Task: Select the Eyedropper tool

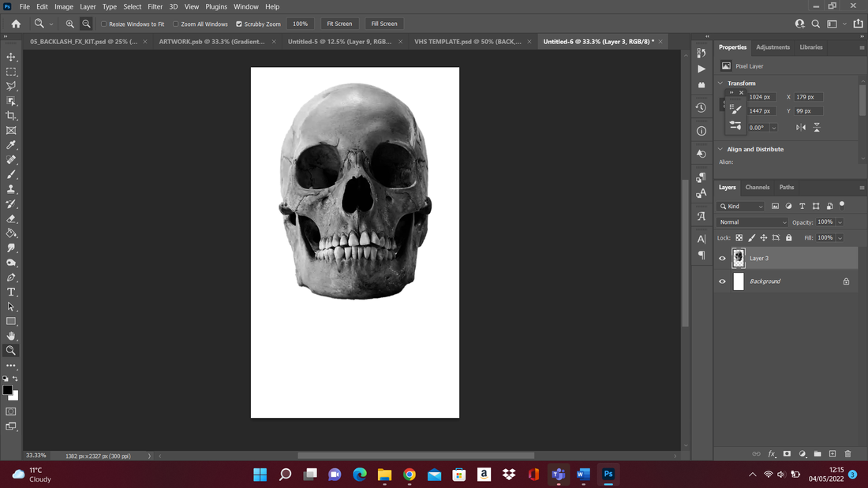Action: click(11, 145)
